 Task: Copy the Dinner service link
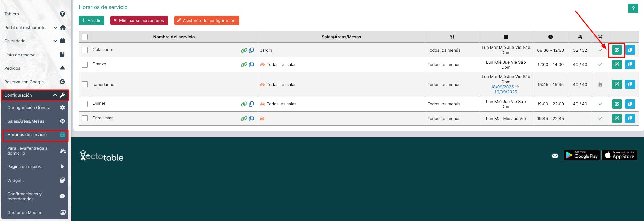click(x=251, y=104)
